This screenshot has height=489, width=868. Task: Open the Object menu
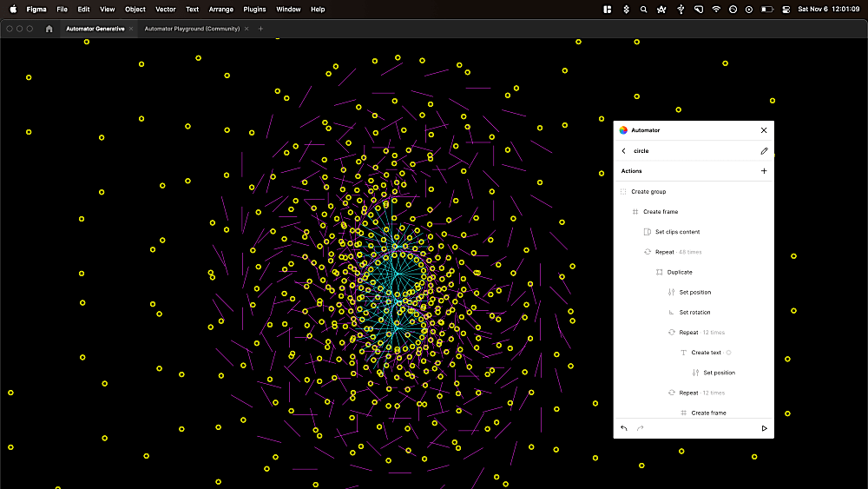click(x=135, y=10)
